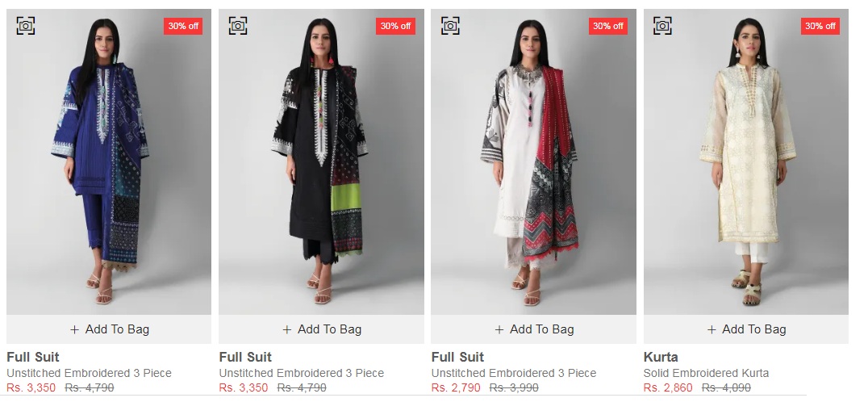Click camera icon on white suit image
Screen dimensions: 868x402
point(451,26)
